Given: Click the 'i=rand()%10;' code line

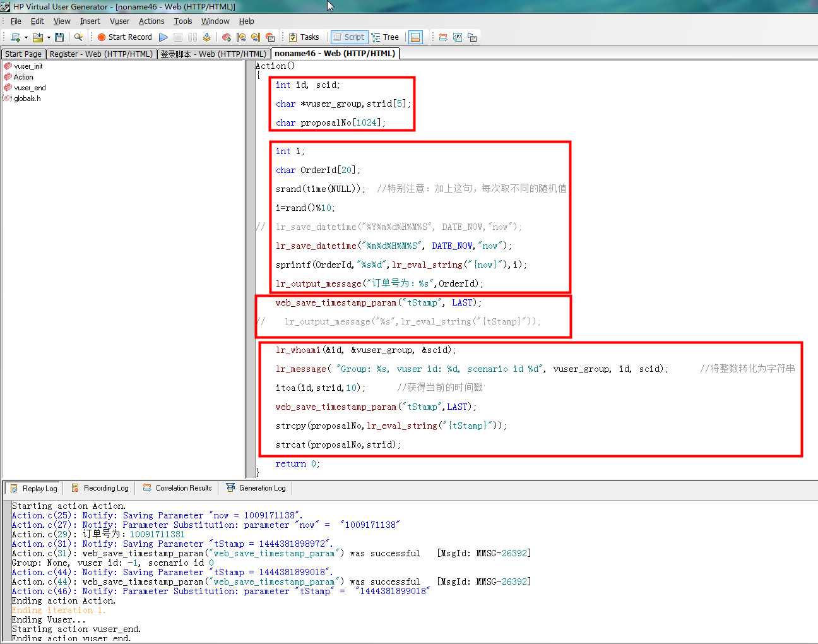Looking at the screenshot, I should coord(305,208).
